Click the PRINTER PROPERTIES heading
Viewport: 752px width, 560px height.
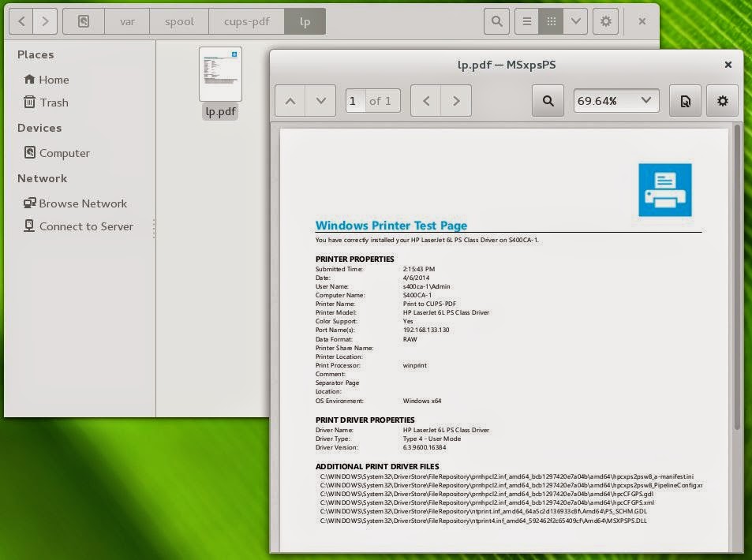[x=355, y=259]
